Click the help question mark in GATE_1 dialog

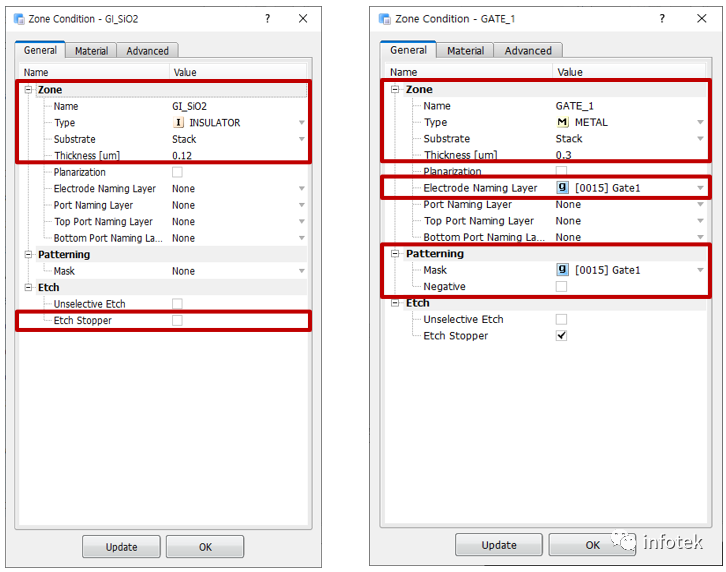662,19
